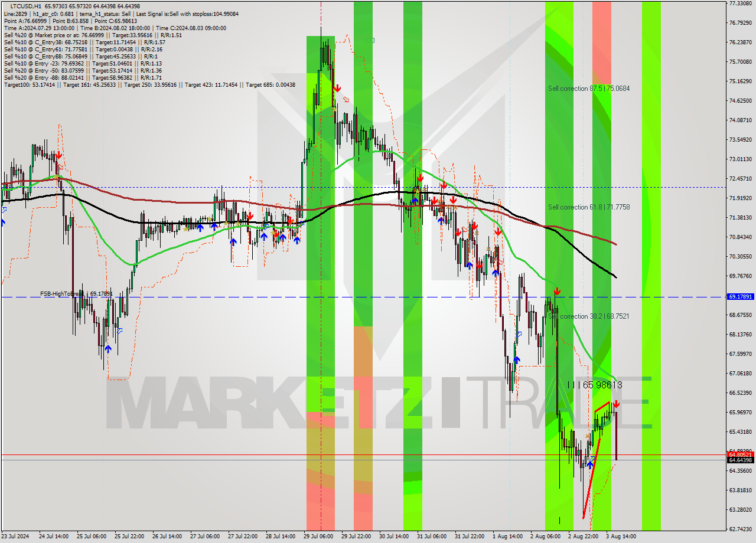Click the 'Sell correction 61.8 | 71.7758' label

pos(589,207)
